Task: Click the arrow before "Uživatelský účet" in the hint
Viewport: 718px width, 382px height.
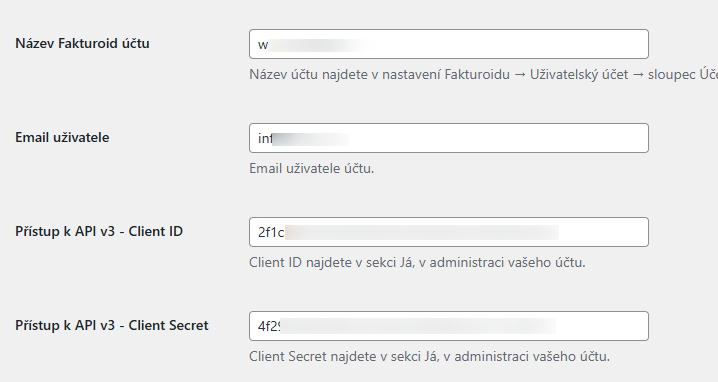Action: (x=520, y=75)
